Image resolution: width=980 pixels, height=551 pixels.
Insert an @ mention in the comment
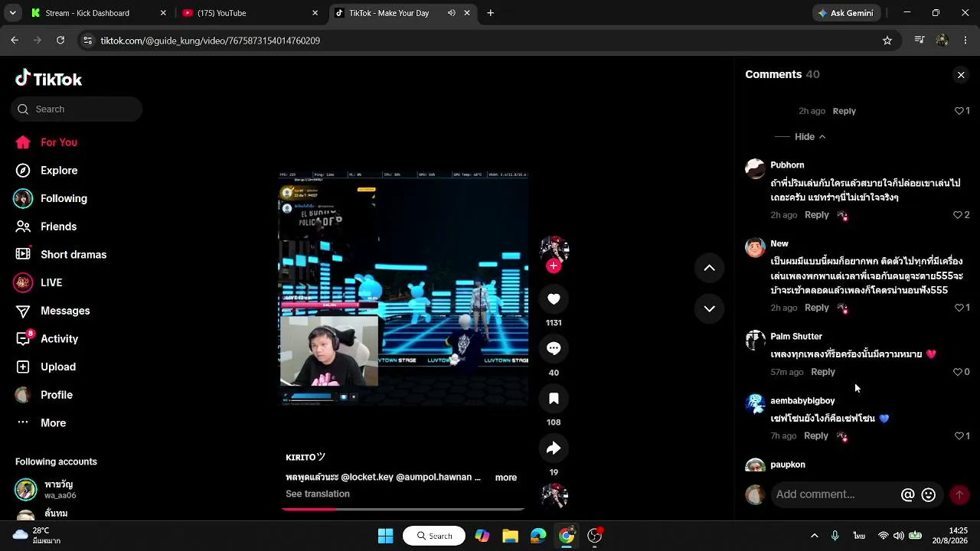[x=908, y=495]
